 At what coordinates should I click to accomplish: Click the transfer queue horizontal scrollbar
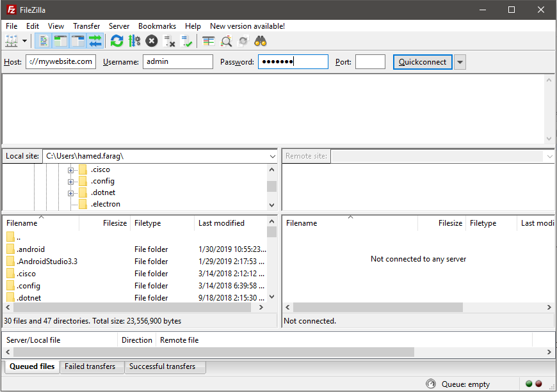tap(213, 352)
